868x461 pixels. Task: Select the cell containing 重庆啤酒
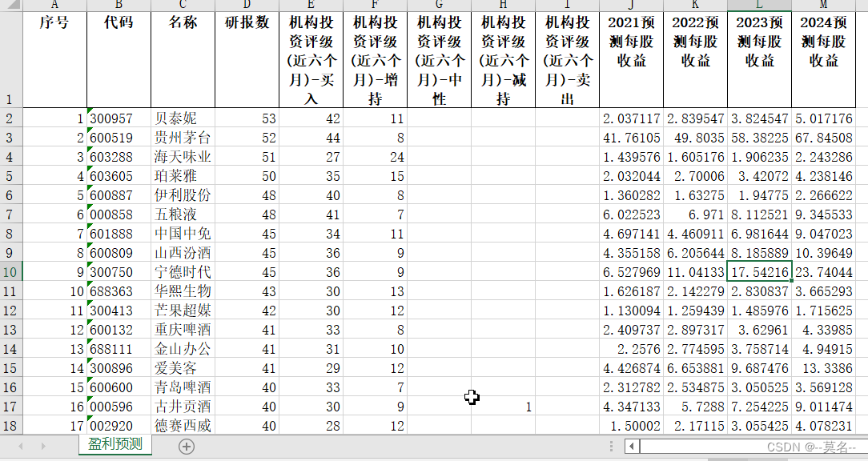[183, 330]
